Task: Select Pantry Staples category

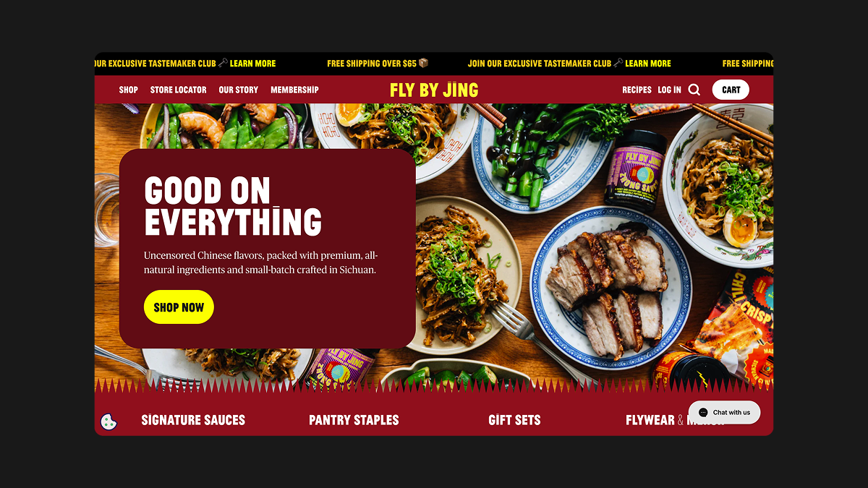Action: coord(354,420)
